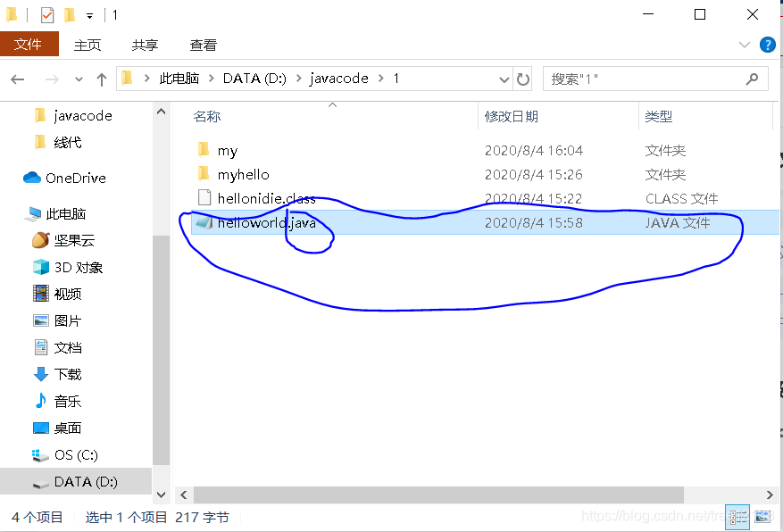
Task: Collapse the ribbon using the chevron
Action: tap(744, 45)
